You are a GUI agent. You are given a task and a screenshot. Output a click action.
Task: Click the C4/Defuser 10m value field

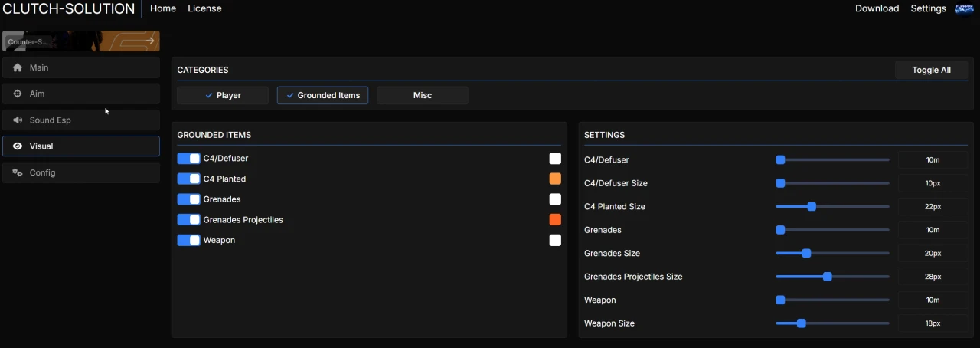point(933,160)
